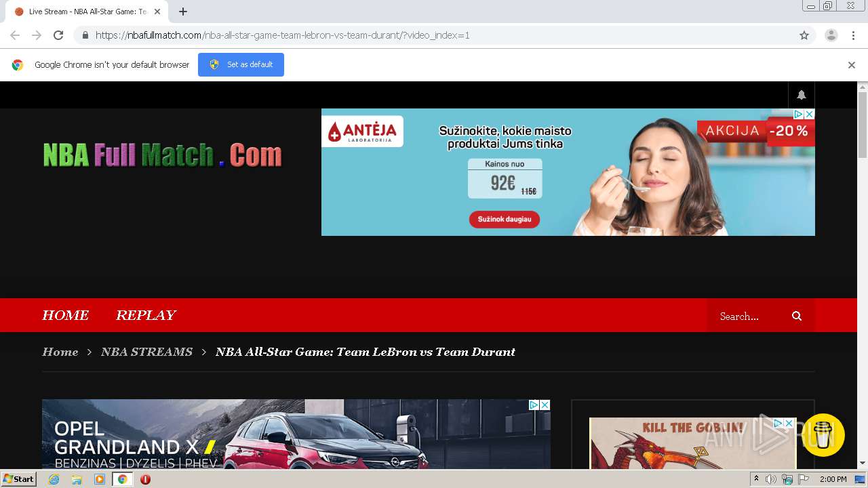Open media player taskbar icon

coord(100,479)
